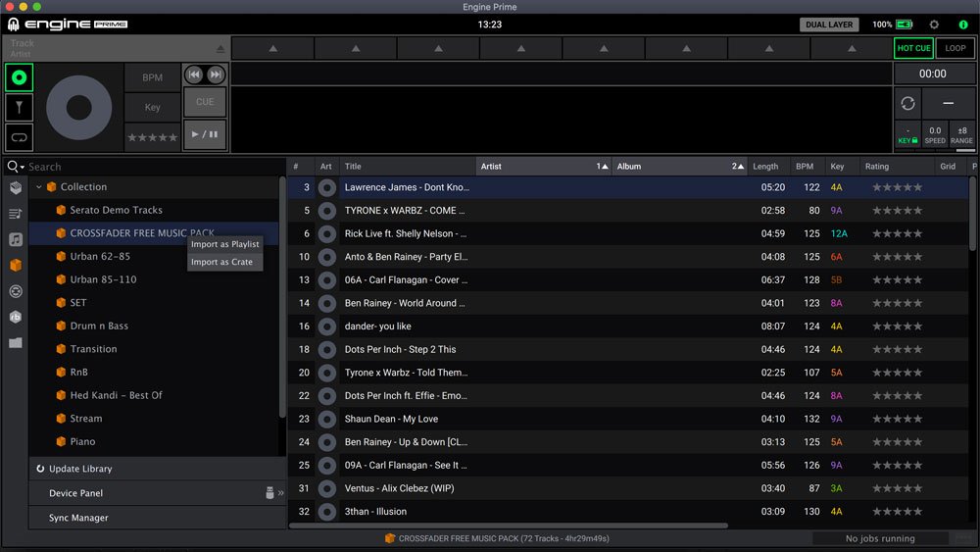Click the first hot cue pad triangle
The width and height of the screenshot is (980, 552).
(273, 48)
